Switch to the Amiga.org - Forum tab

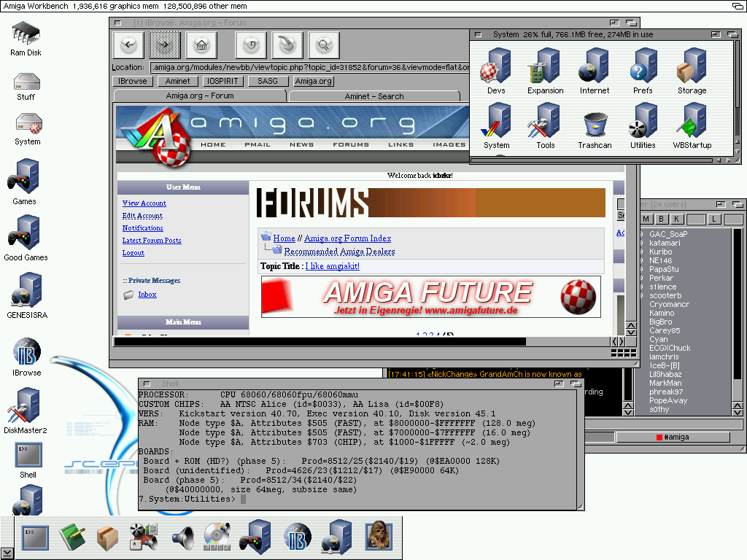pyautogui.click(x=200, y=96)
